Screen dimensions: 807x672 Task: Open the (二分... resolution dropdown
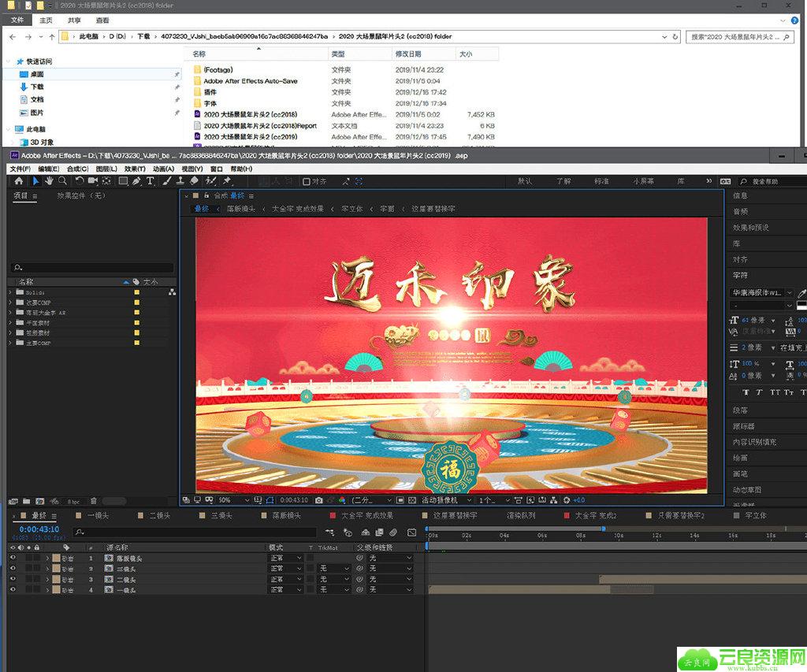[x=372, y=500]
